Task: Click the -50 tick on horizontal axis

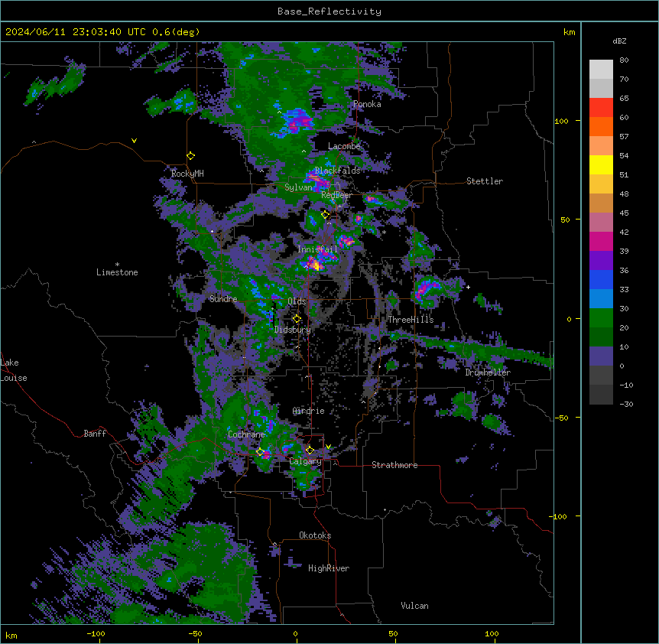Action: click(195, 634)
